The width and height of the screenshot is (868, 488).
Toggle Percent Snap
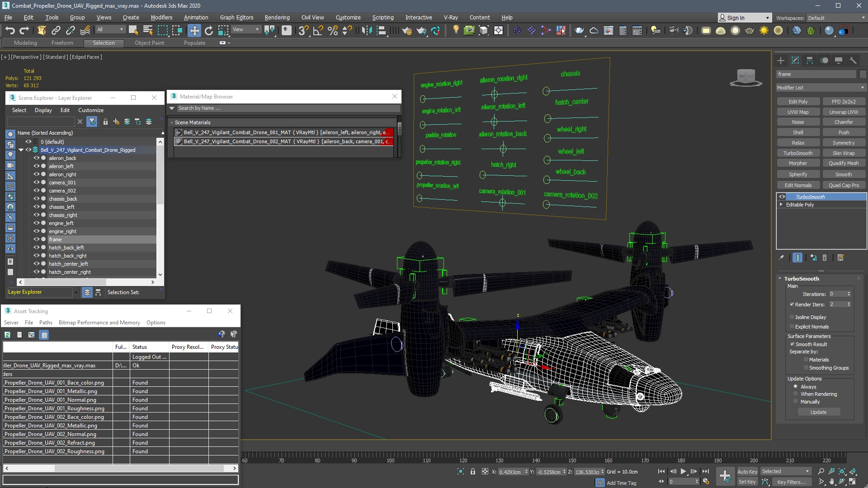(x=333, y=31)
